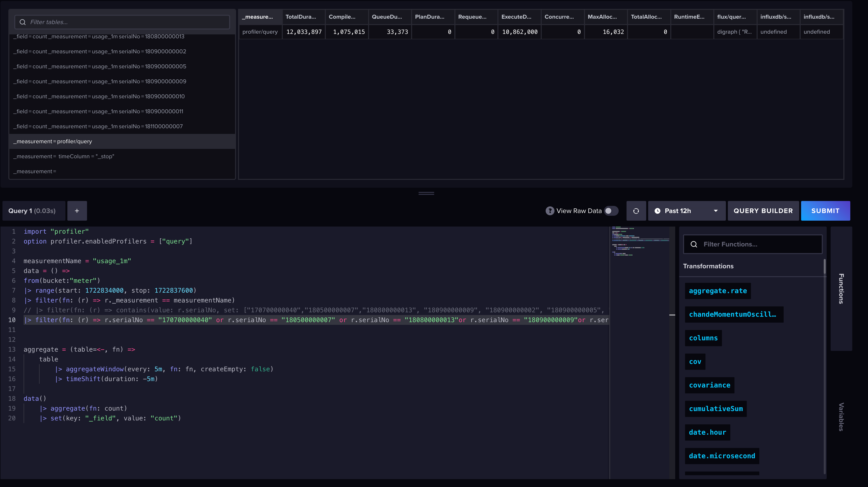868x487 pixels.
Task: Insert the date.microsecond function
Action: [722, 456]
